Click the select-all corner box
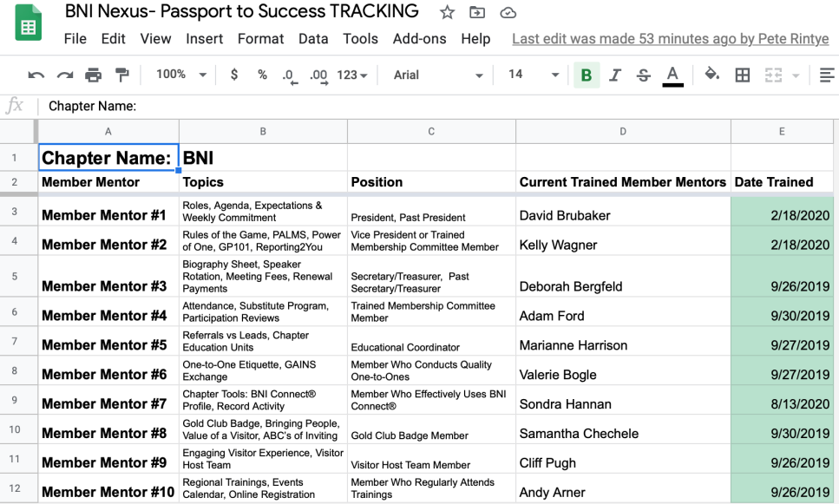The width and height of the screenshot is (839, 504). (x=17, y=131)
